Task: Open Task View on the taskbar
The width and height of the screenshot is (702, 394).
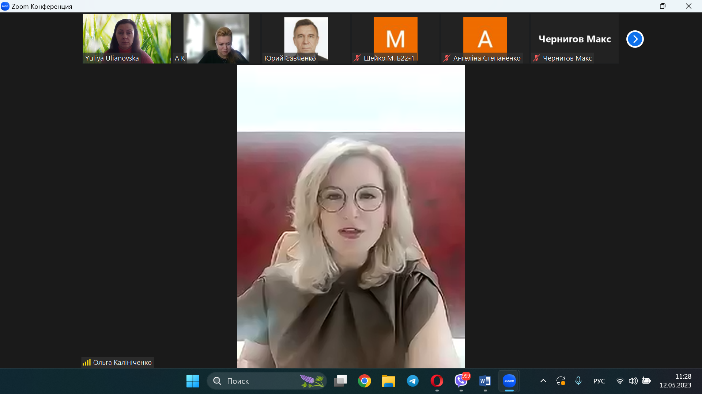Action: point(341,381)
